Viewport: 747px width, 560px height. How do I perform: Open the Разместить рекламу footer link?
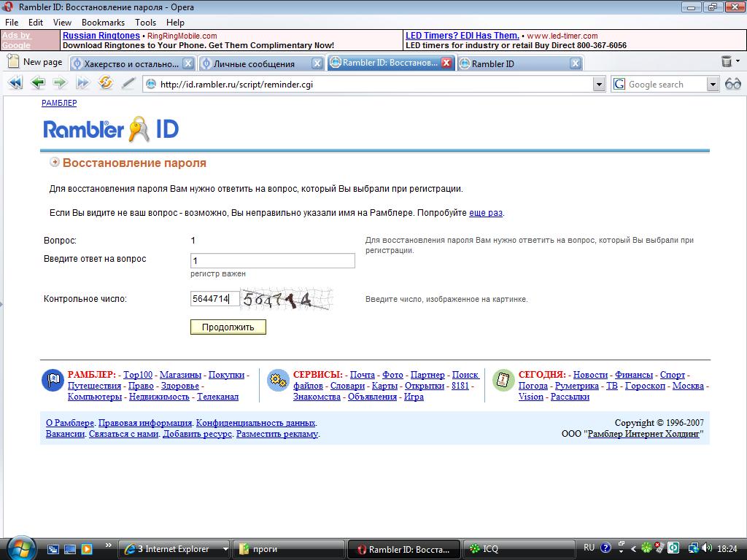(276, 434)
